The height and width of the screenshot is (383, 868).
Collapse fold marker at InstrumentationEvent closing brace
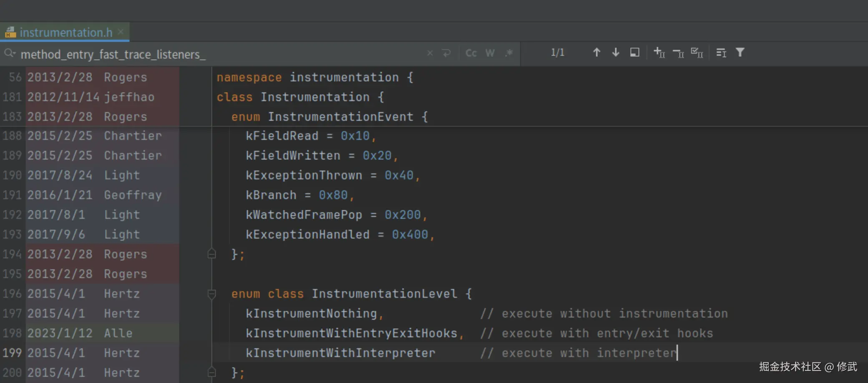pyautogui.click(x=211, y=254)
